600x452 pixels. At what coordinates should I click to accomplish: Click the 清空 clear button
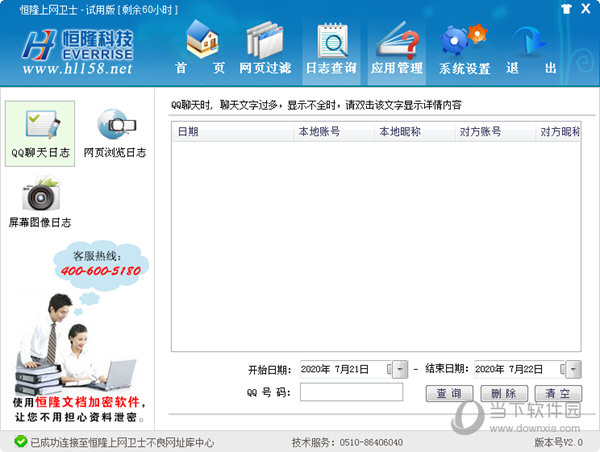coord(558,393)
